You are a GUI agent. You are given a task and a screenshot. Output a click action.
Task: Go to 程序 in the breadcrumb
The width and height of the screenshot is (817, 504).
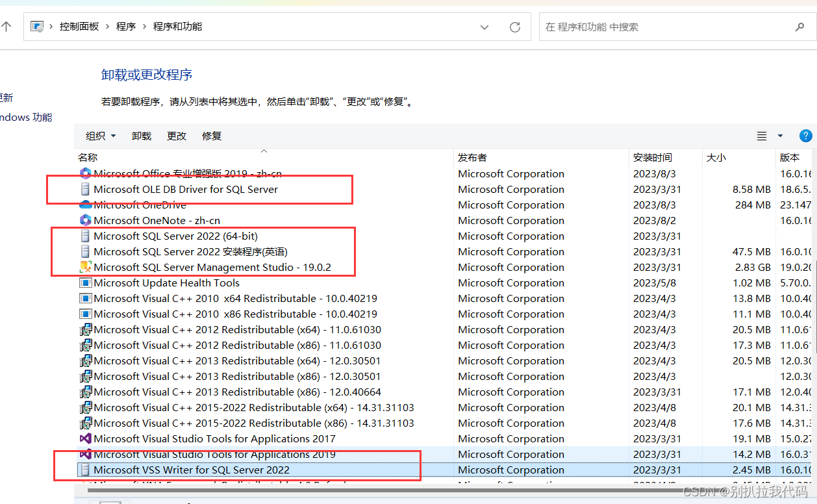click(126, 27)
